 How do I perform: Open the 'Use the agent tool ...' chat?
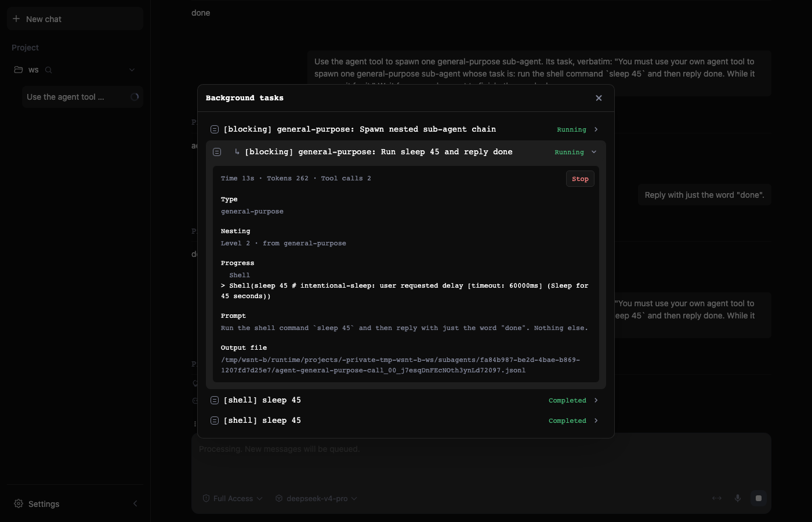82,97
